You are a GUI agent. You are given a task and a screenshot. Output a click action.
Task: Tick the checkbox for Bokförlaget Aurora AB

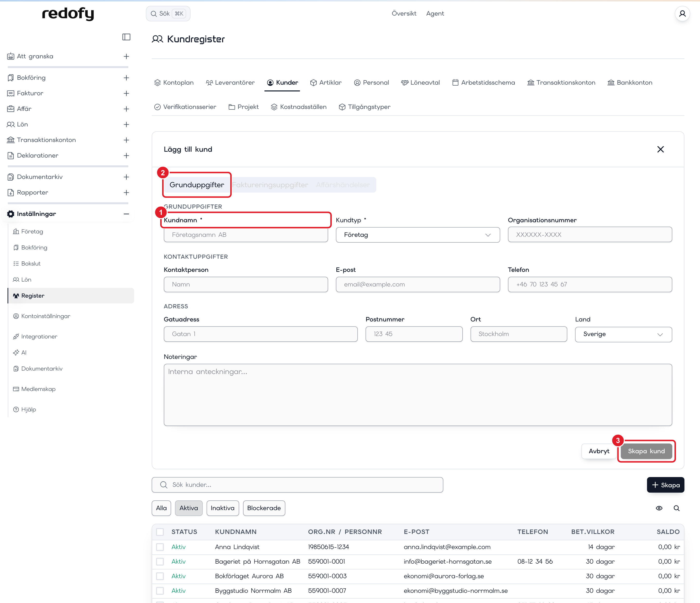160,576
